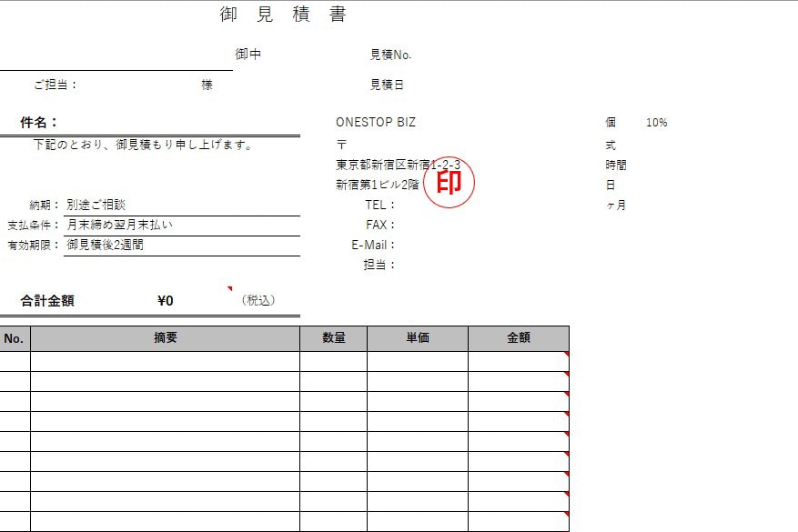Click the FAX： label
The height and width of the screenshot is (532, 798).
380,225
